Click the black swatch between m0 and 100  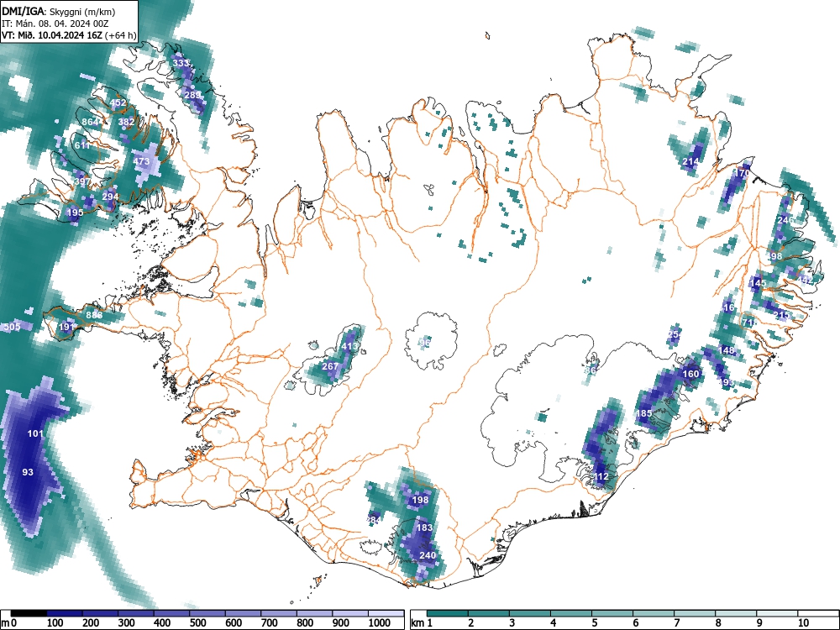tap(29, 613)
